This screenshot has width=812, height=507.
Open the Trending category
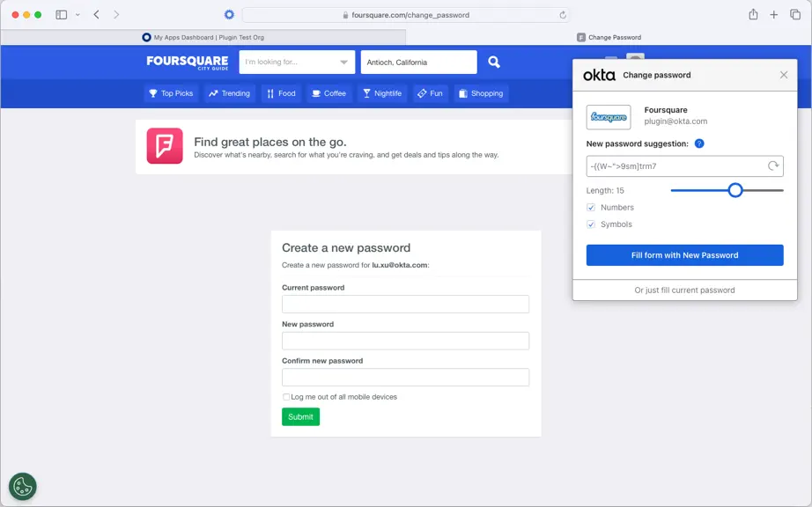pos(229,93)
